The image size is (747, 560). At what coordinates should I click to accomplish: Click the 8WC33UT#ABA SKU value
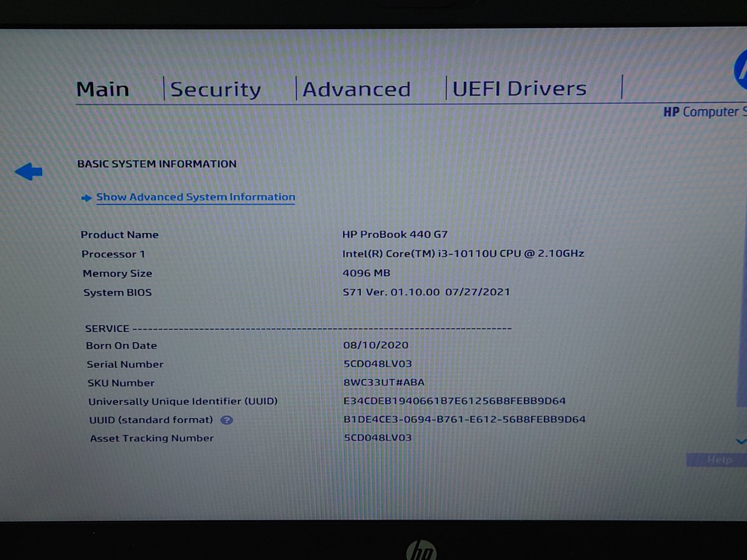click(384, 382)
